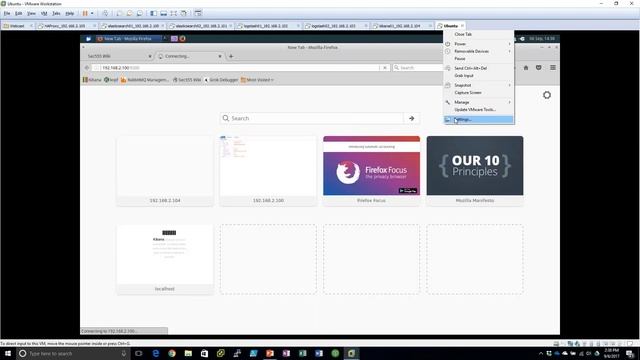Viewport: 640px width, 360px height.
Task: Choose Capture Screen in context menu
Action: 478,93
